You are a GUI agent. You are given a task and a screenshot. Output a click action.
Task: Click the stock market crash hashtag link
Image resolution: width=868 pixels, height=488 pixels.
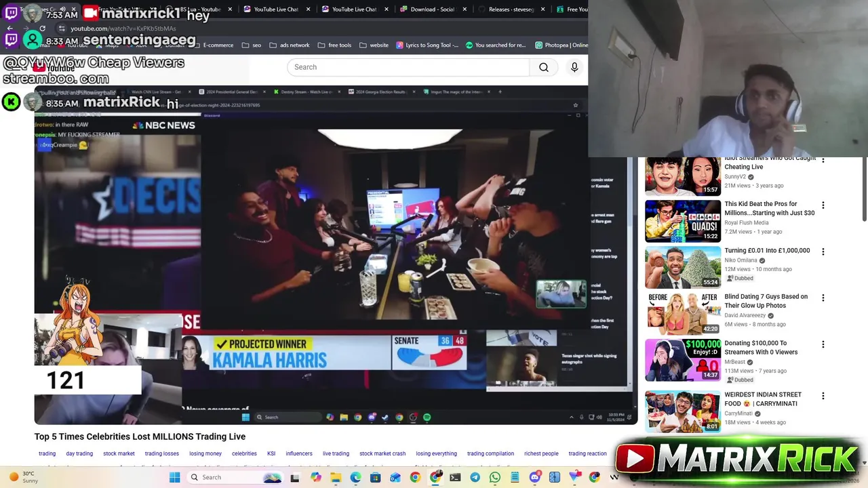(382, 453)
